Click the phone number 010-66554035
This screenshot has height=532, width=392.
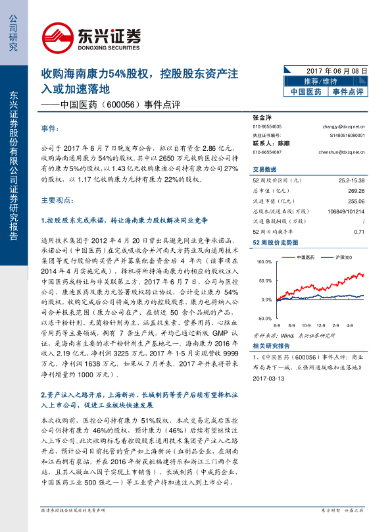click(267, 126)
